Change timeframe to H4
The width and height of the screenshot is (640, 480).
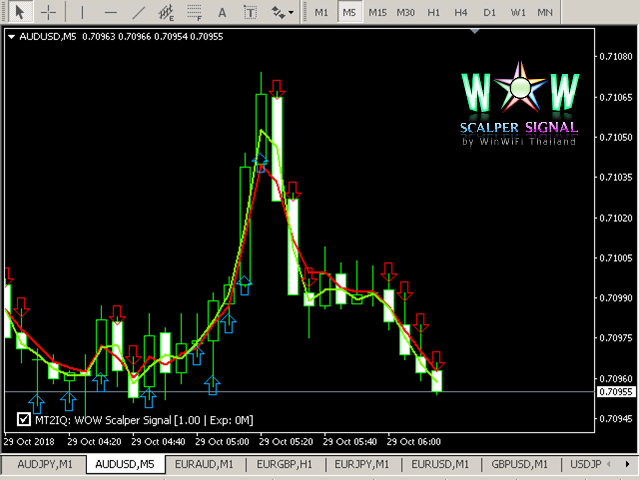(x=461, y=13)
